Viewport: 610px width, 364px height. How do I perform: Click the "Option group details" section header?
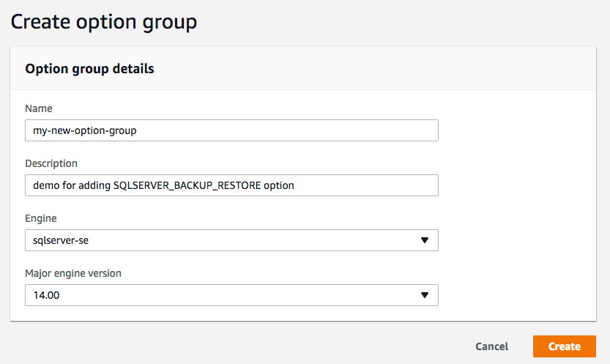pyautogui.click(x=89, y=69)
